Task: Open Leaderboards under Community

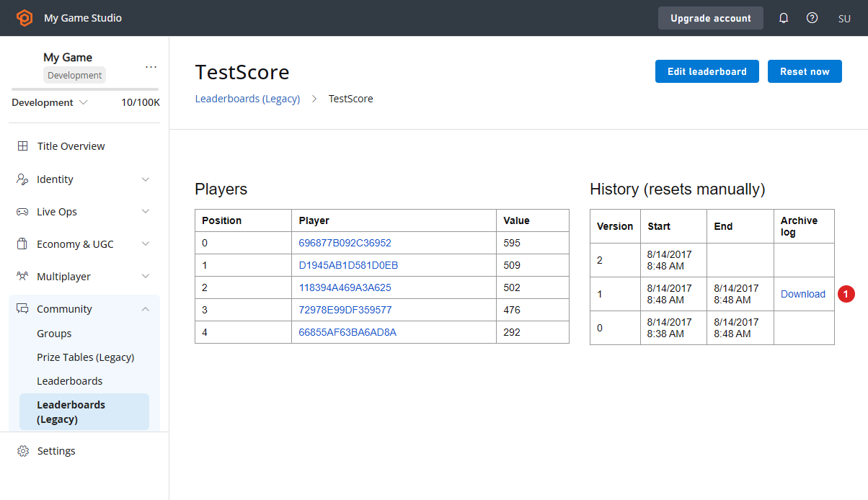Action: pyautogui.click(x=69, y=381)
